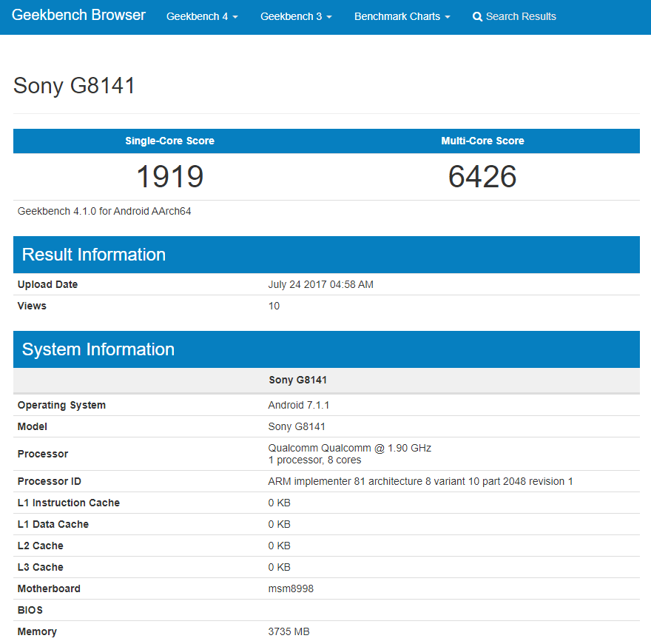Click the L2 Cache label

pos(40,546)
